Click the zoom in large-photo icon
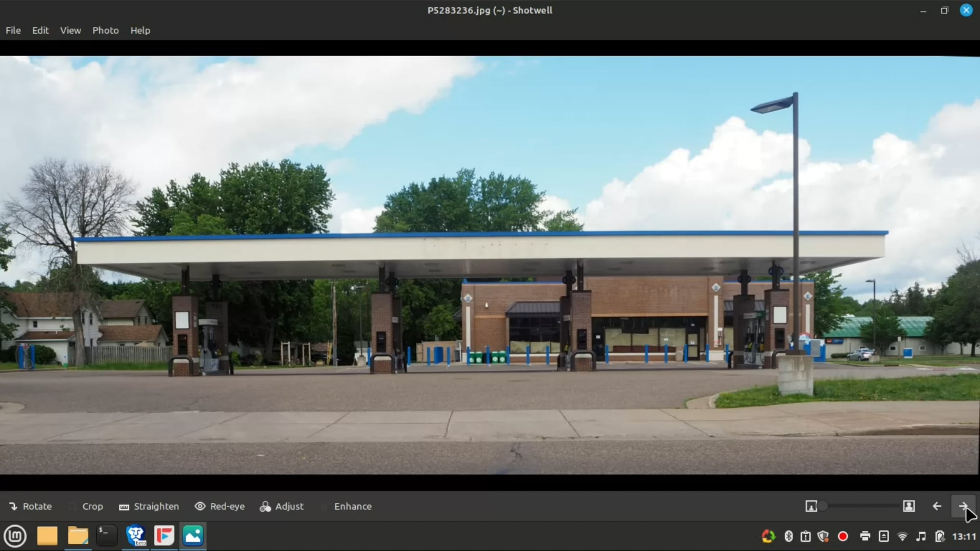 (909, 506)
